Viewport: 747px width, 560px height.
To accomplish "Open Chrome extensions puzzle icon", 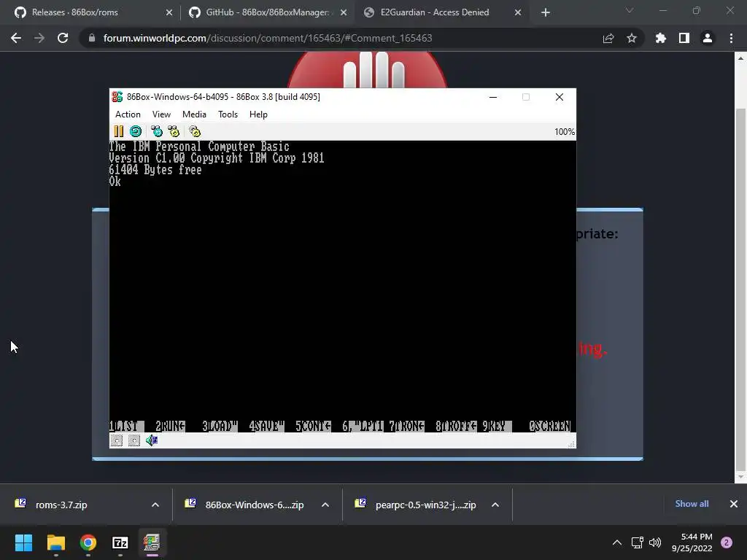I will [x=661, y=38].
